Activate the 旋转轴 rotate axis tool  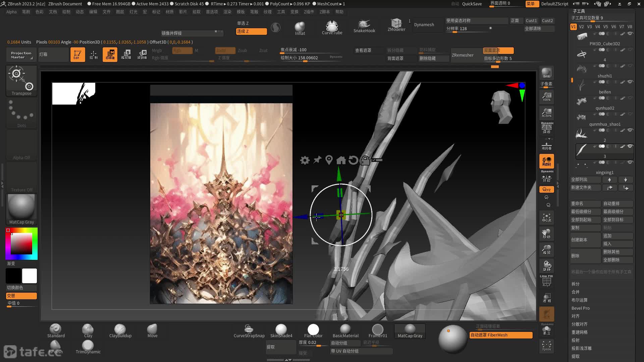coord(142,55)
